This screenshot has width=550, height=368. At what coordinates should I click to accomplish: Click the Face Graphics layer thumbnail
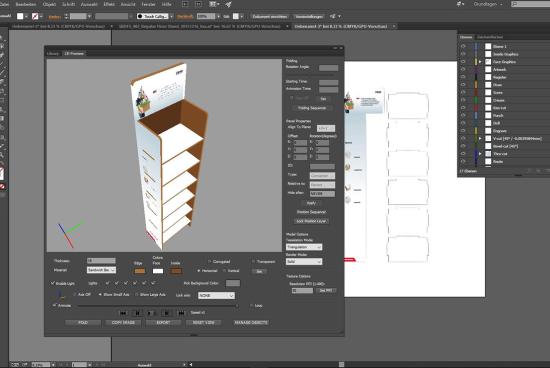pyautogui.click(x=488, y=62)
